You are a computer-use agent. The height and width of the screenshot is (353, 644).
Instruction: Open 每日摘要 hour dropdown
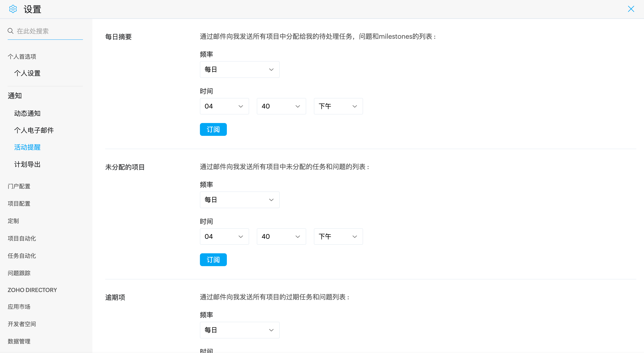224,106
